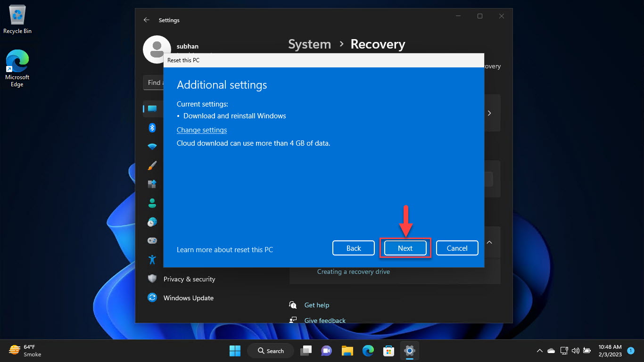
Task: Click the OneDrive cloud tray icon
Action: click(551, 351)
